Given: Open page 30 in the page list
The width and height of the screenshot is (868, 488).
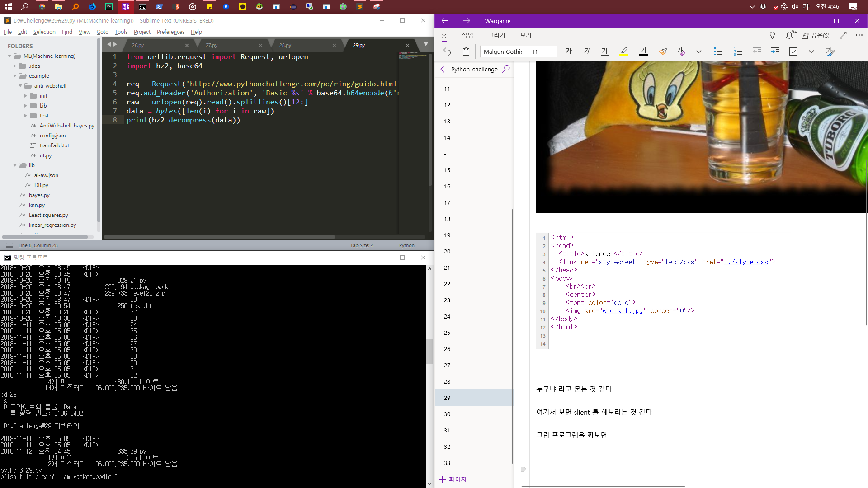Looking at the screenshot, I should 474,414.
